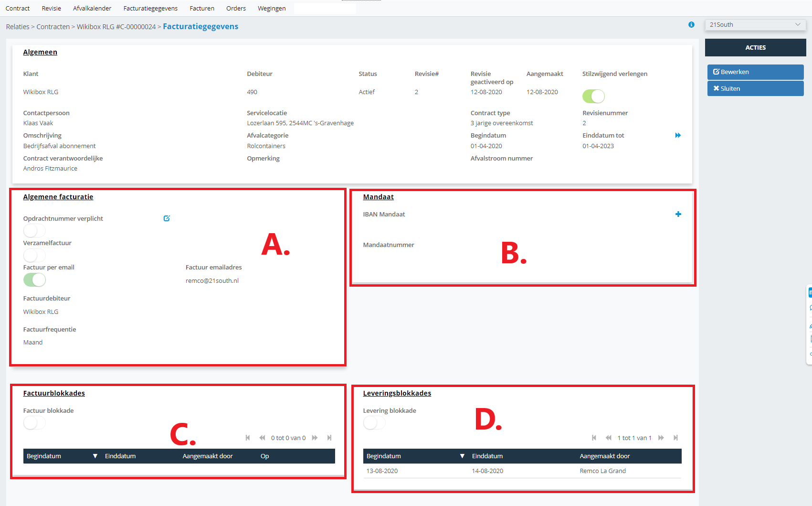Open the Orders tab

pos(236,8)
